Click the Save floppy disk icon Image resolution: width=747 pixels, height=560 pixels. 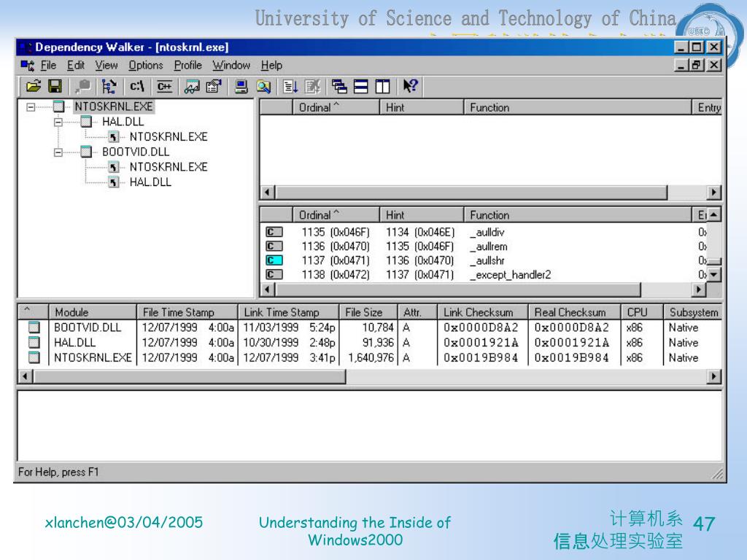click(x=55, y=86)
